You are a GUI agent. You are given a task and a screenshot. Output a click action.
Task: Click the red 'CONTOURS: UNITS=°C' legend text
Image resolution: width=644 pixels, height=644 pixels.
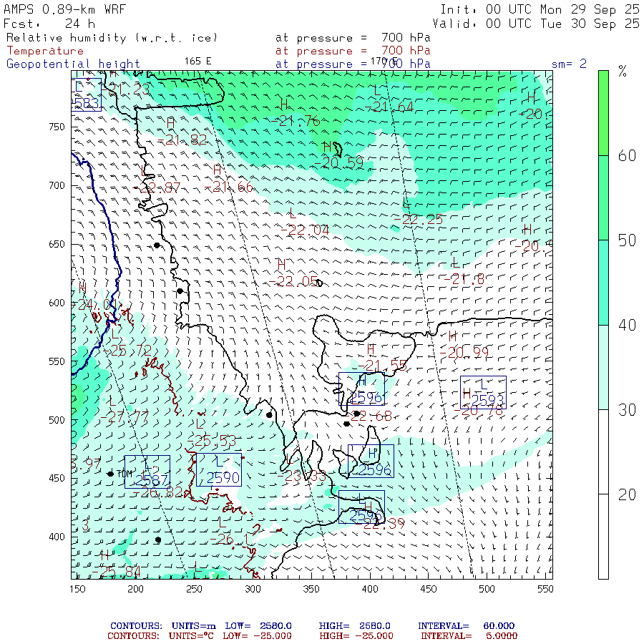162,636
